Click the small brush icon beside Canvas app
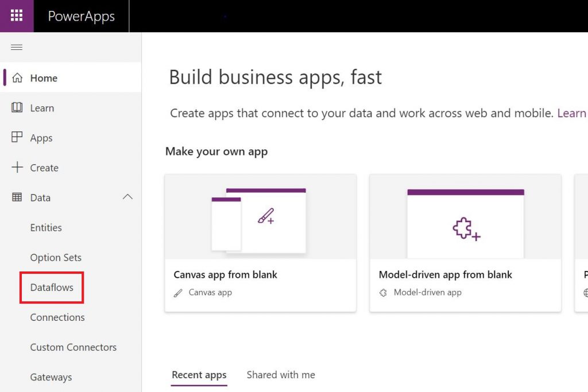This screenshot has height=392, width=588. 178,293
